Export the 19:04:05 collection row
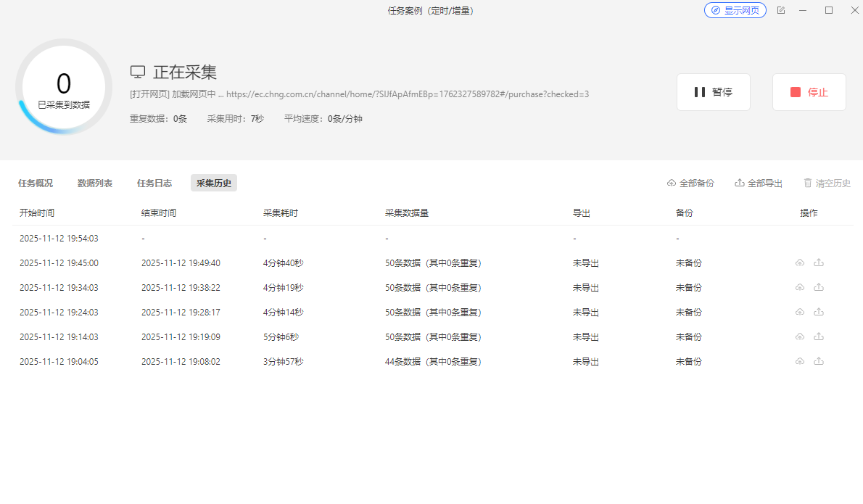 click(x=819, y=361)
